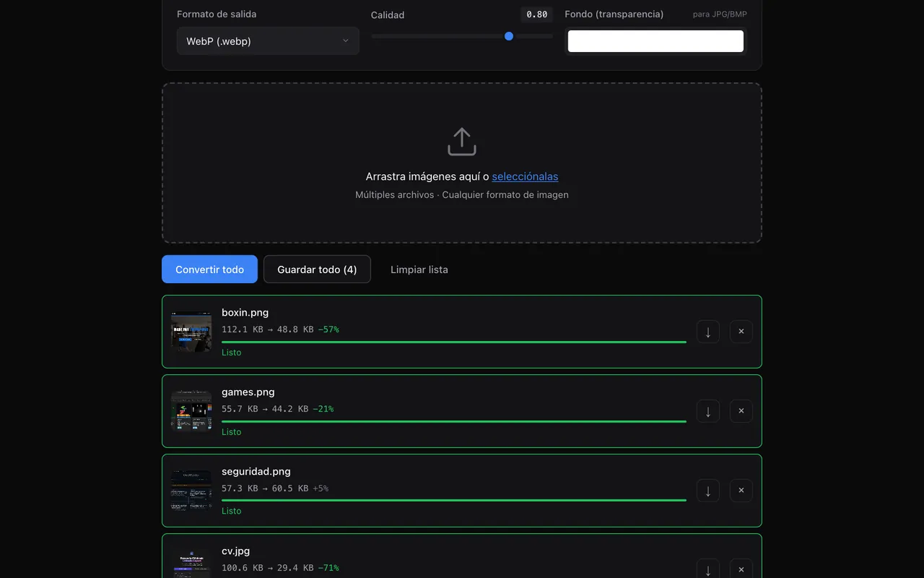Viewport: 924px width, 578px height.
Task: Click the games.png file name
Action: point(248,392)
